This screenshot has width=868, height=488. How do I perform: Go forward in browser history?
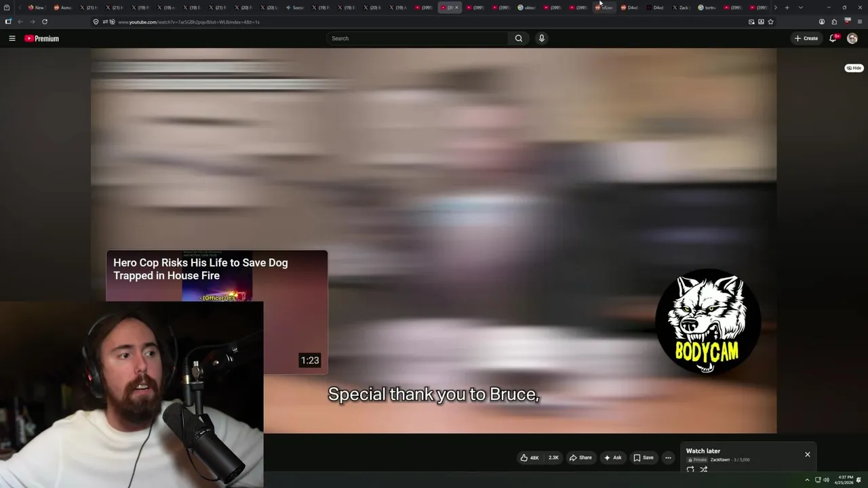point(32,22)
